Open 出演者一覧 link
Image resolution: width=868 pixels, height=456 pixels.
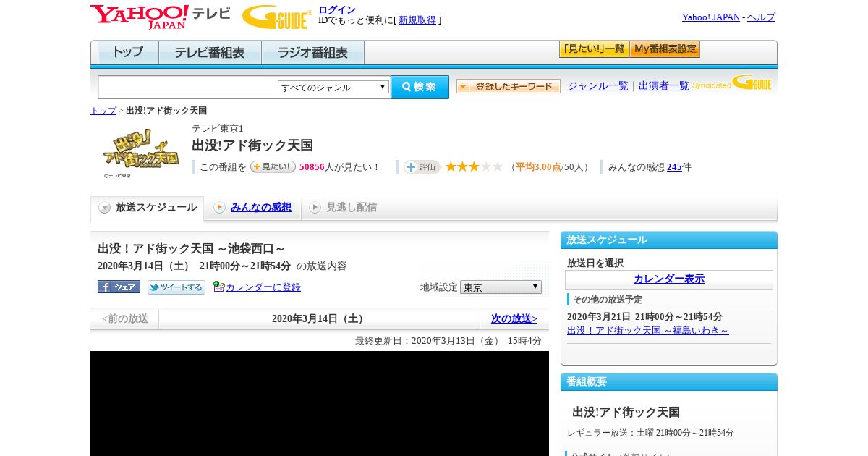click(x=664, y=86)
